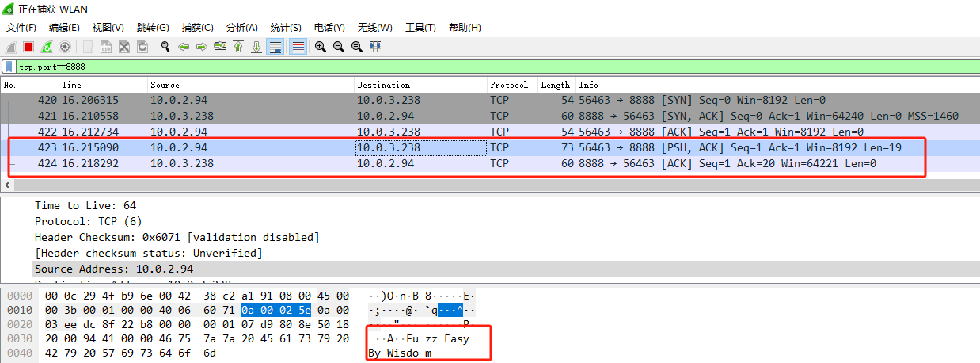Click the packet list horizontal scrollbar left arrow
980x363 pixels.
tap(7, 185)
